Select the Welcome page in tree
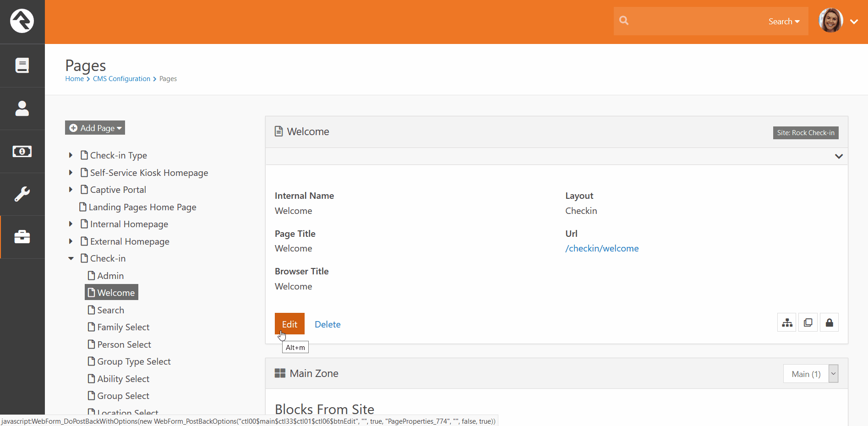Viewport: 868px width, 426px height. point(111,293)
